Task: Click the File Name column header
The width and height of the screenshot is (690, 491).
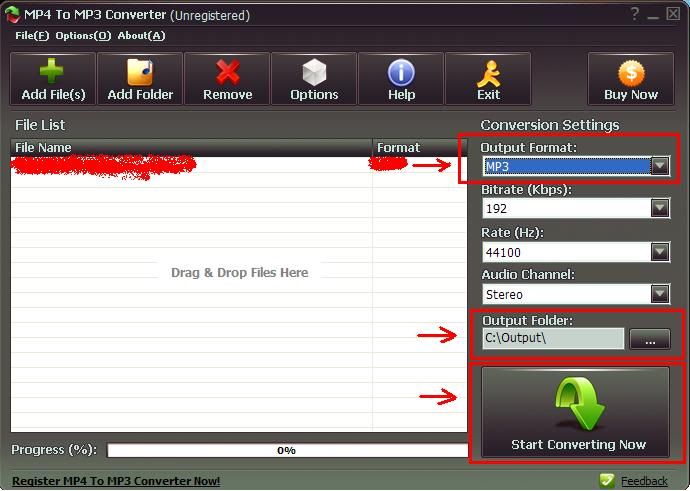Action: [x=191, y=148]
